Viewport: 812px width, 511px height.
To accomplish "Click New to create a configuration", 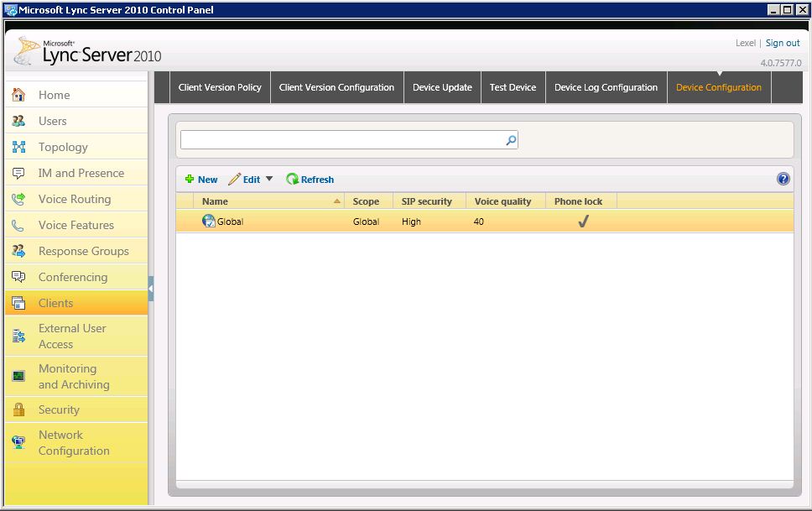I will pyautogui.click(x=201, y=180).
